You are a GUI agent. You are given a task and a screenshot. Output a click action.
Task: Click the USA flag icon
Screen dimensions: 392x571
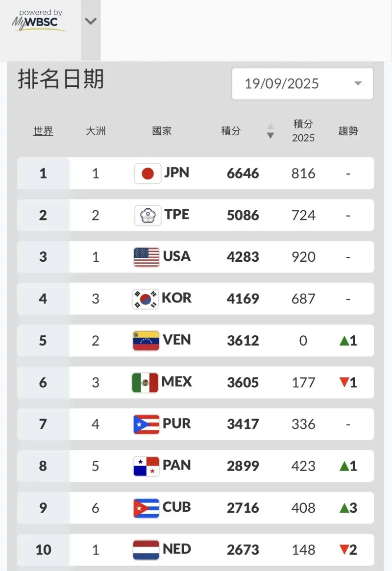coord(147,257)
